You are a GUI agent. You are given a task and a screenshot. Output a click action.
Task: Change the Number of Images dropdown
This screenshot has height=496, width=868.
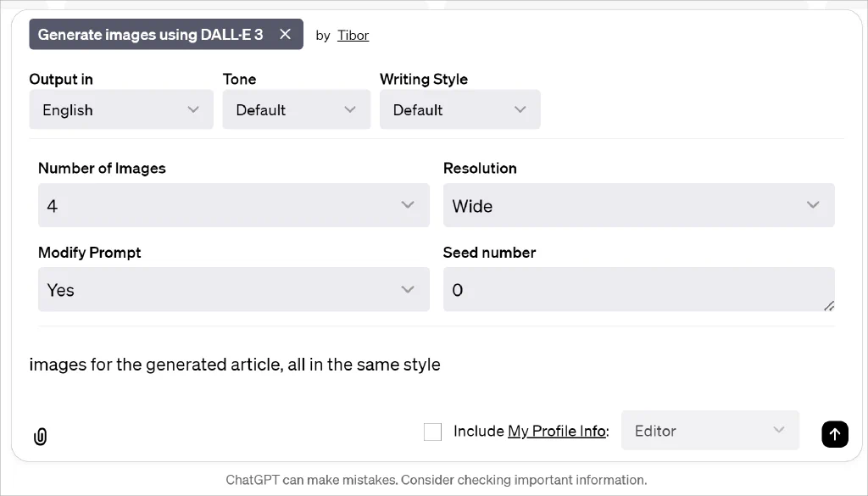[233, 205]
